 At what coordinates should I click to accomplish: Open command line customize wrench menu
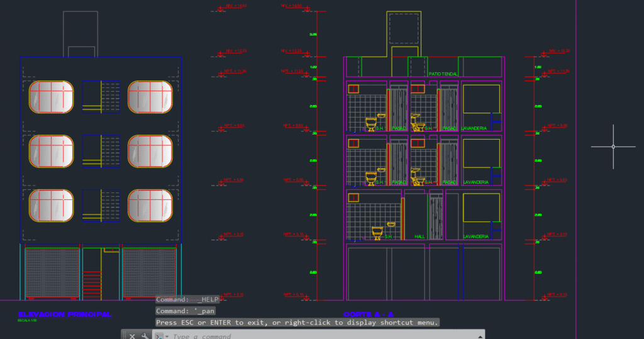point(145,336)
